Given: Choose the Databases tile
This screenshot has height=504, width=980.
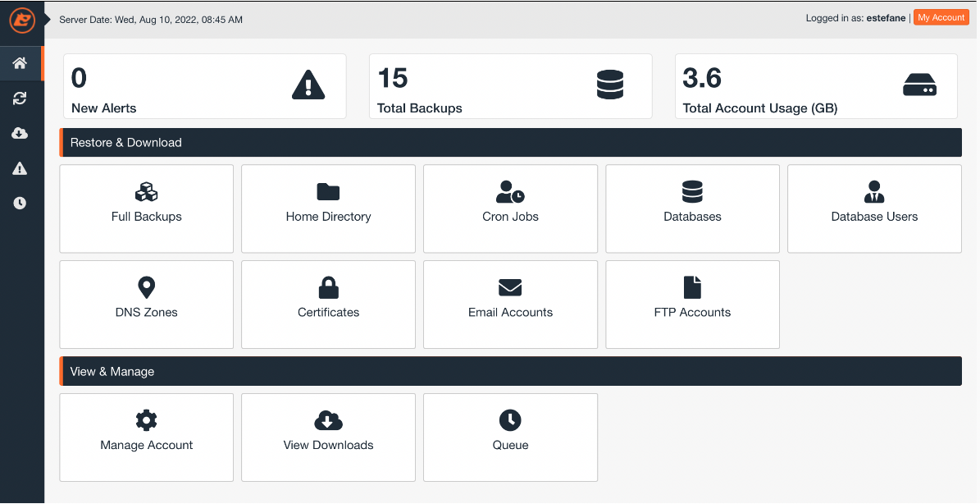Looking at the screenshot, I should point(692,208).
